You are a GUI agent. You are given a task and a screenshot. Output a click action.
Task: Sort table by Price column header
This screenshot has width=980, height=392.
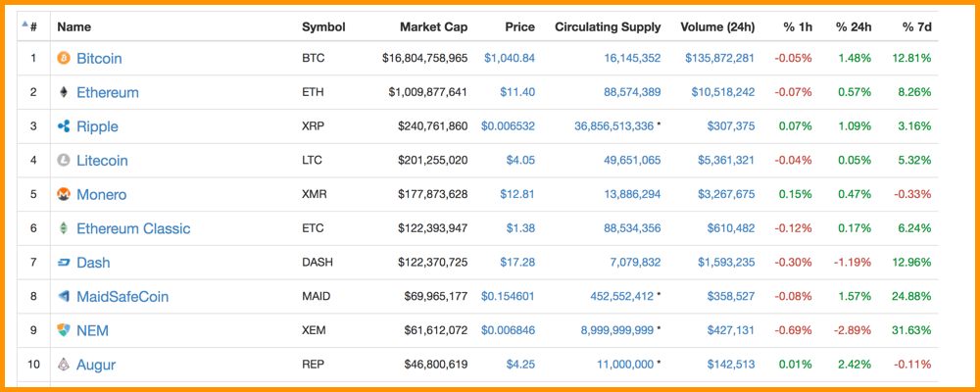tap(520, 26)
